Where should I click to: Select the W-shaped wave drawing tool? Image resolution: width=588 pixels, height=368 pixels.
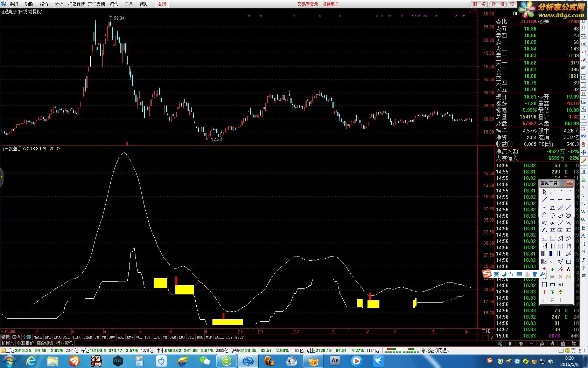(x=544, y=223)
